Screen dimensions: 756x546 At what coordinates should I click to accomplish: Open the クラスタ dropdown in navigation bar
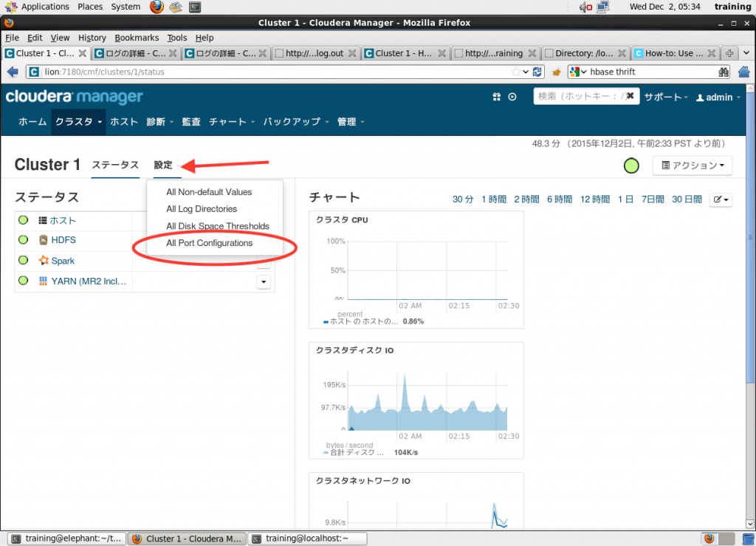coord(78,122)
